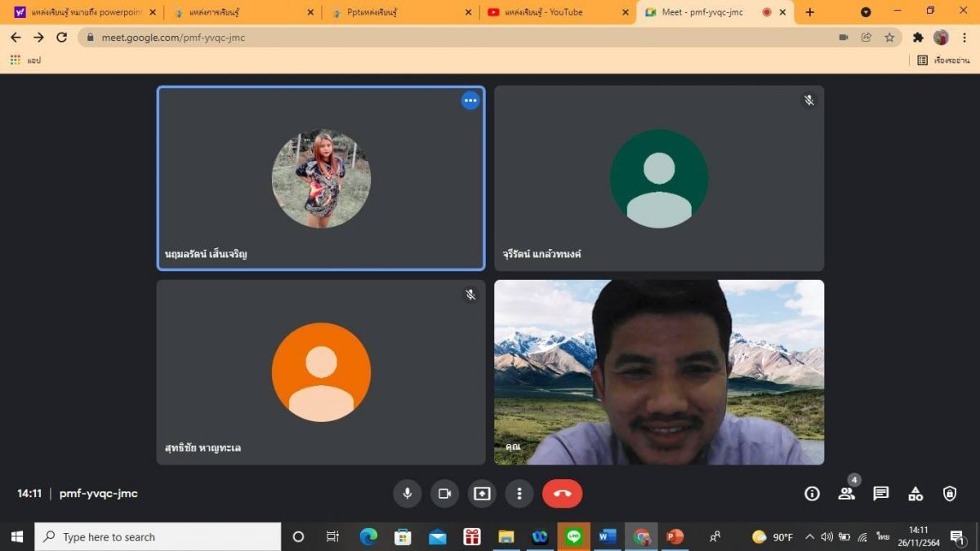980x551 pixels.
Task: Open the Activities panel
Action: click(x=915, y=493)
